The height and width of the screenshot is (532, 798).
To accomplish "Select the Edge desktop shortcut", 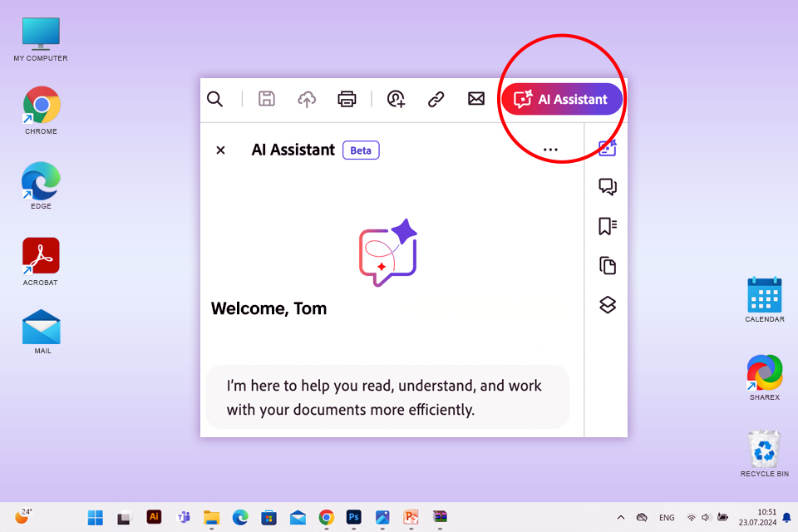I will [x=41, y=186].
